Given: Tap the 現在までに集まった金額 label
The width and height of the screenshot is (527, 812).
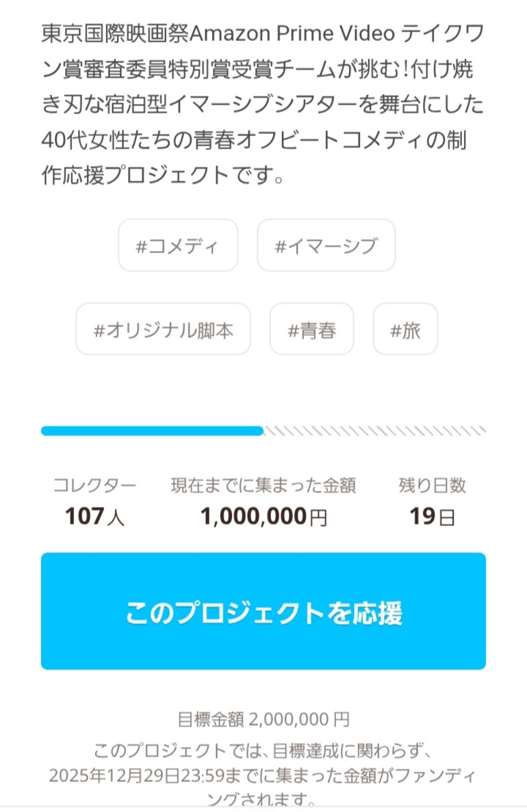Looking at the screenshot, I should [263, 486].
